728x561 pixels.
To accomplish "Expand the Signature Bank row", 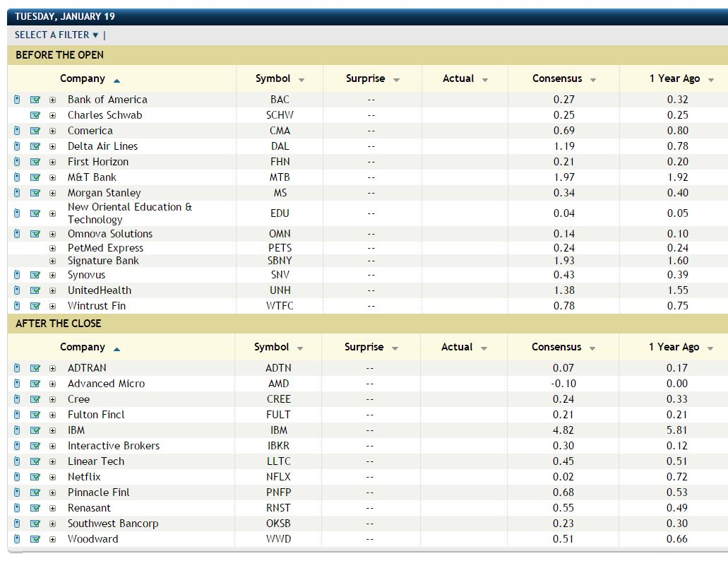I will (52, 261).
